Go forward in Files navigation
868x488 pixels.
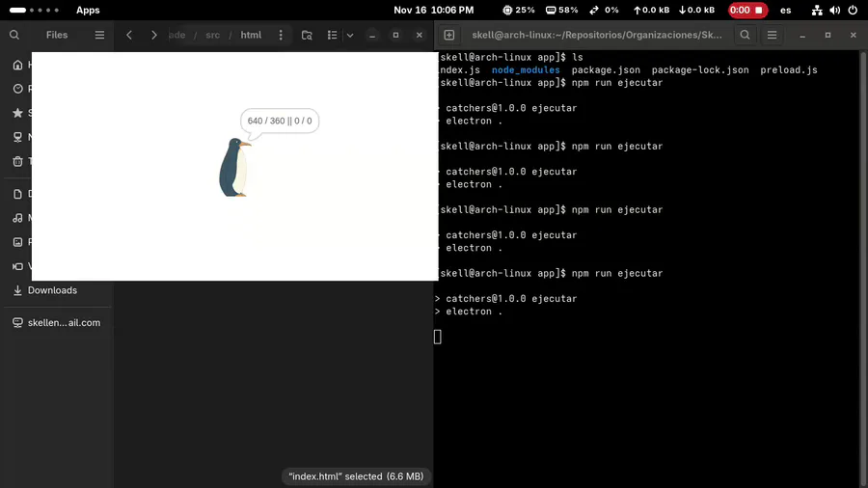154,35
